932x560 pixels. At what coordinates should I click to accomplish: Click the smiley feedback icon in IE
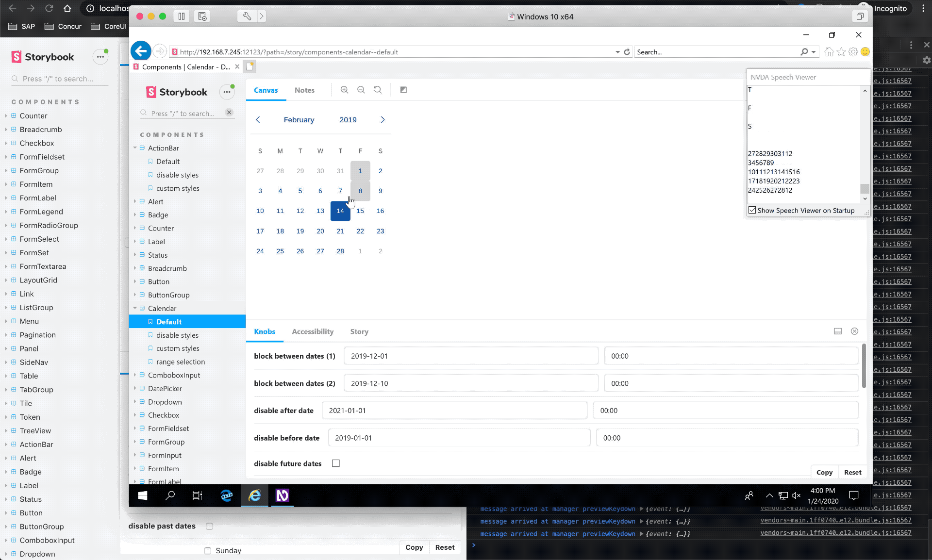coord(865,52)
